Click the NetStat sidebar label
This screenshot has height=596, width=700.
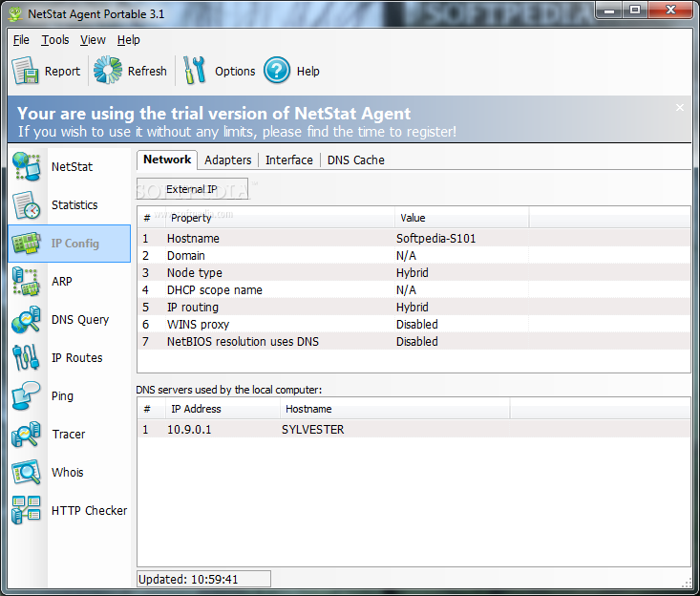pos(72,166)
